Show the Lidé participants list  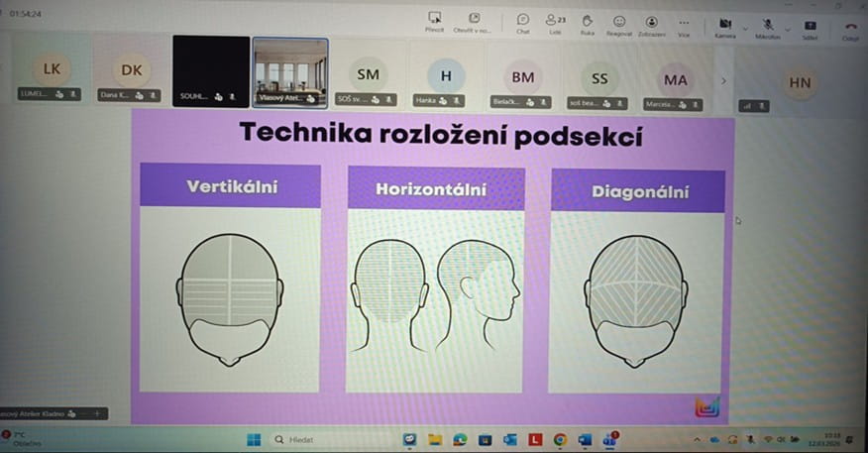[x=554, y=21]
